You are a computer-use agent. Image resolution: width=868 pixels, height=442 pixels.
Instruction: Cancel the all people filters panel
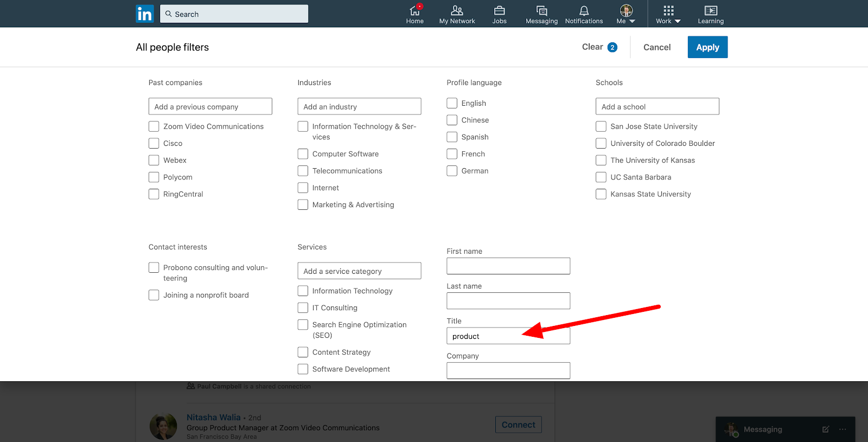pyautogui.click(x=657, y=47)
